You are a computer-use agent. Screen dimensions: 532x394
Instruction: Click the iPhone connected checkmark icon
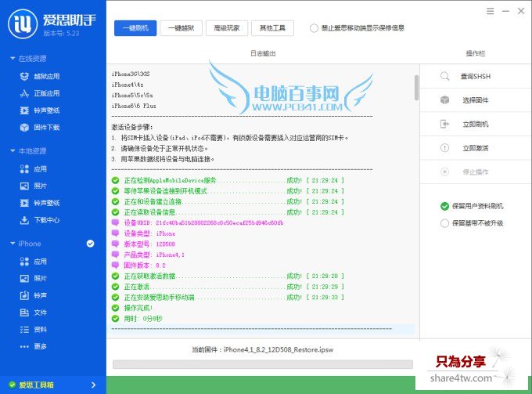coord(90,244)
